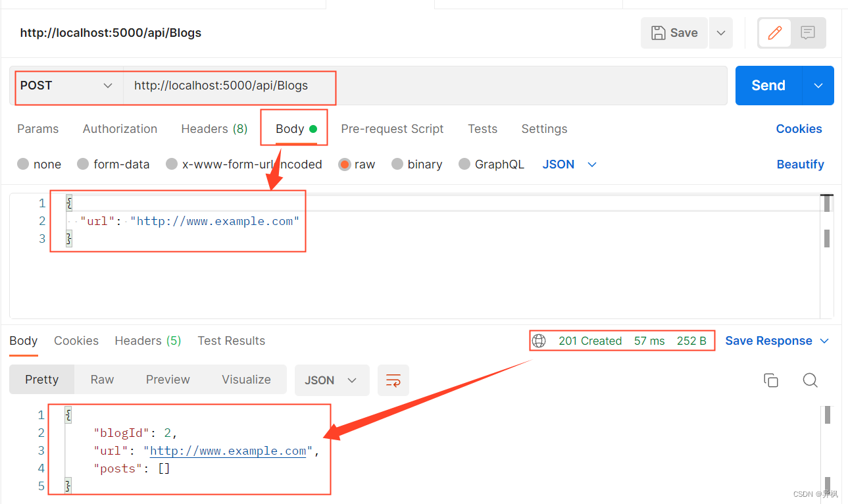Open the request Settings tab

(x=544, y=129)
